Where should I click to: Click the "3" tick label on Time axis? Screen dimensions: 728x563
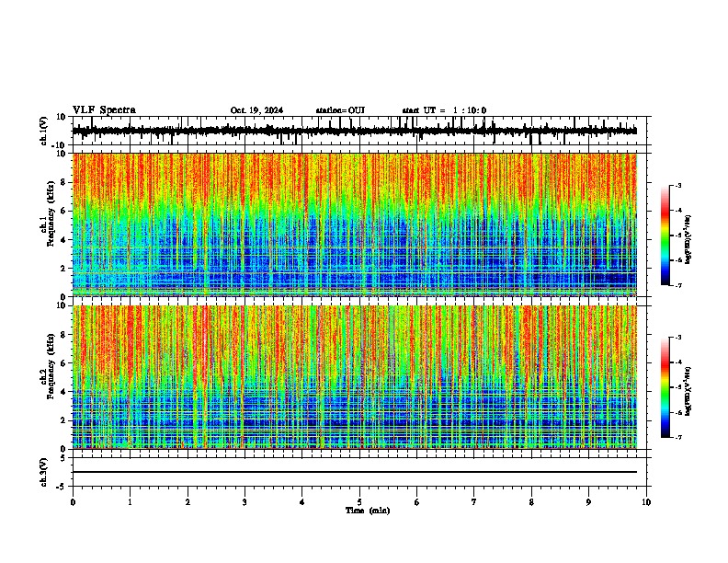click(245, 502)
